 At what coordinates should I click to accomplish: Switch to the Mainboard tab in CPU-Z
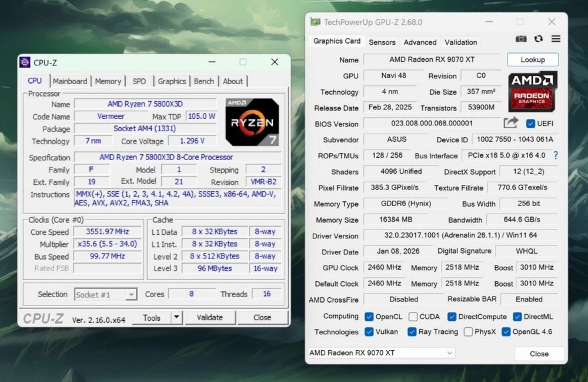click(70, 81)
